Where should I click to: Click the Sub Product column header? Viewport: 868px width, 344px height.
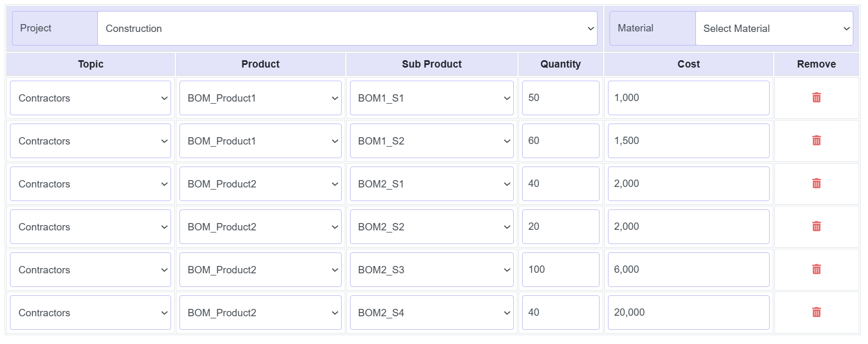click(431, 64)
